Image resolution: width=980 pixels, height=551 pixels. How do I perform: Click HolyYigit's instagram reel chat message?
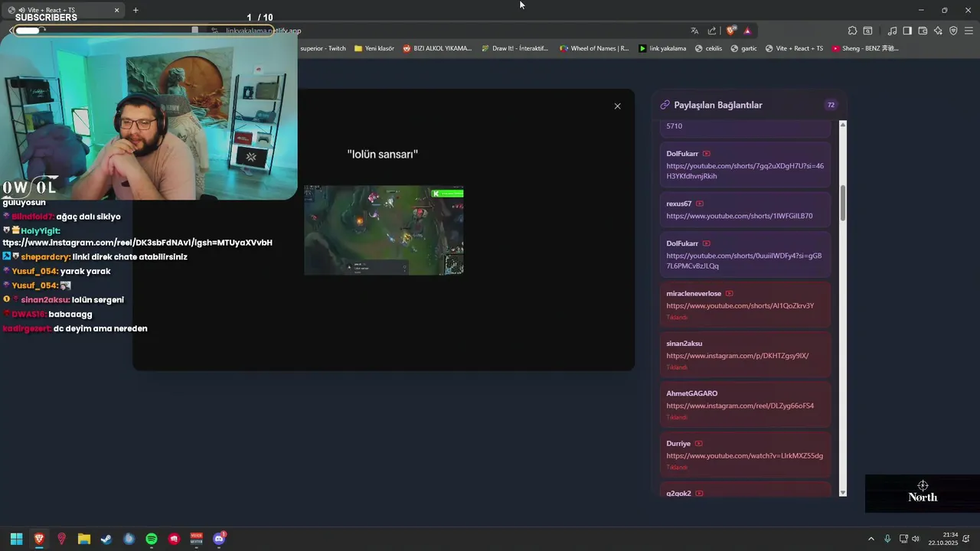click(138, 236)
